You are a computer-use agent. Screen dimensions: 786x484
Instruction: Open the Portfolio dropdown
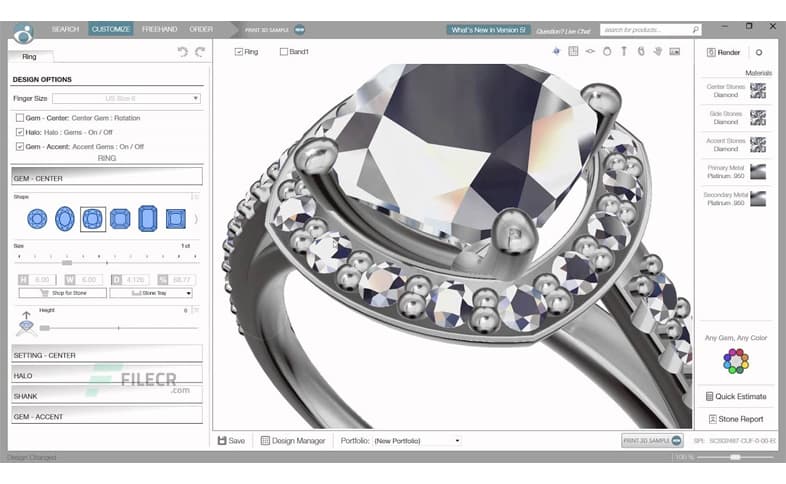click(417, 441)
